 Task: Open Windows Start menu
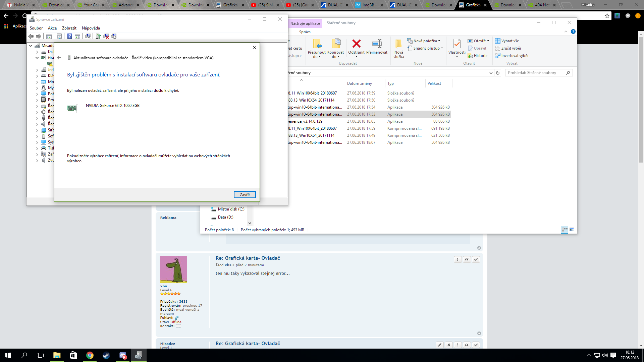tap(8, 355)
